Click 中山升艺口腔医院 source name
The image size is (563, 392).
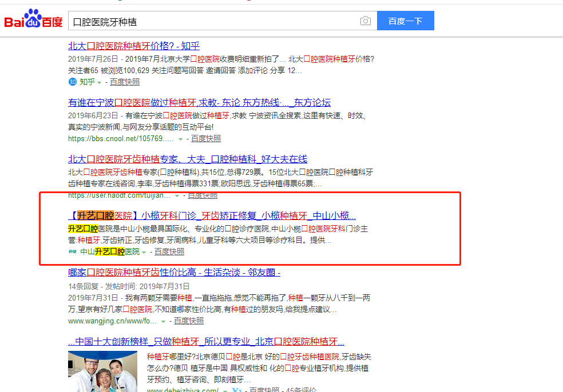[x=110, y=252]
